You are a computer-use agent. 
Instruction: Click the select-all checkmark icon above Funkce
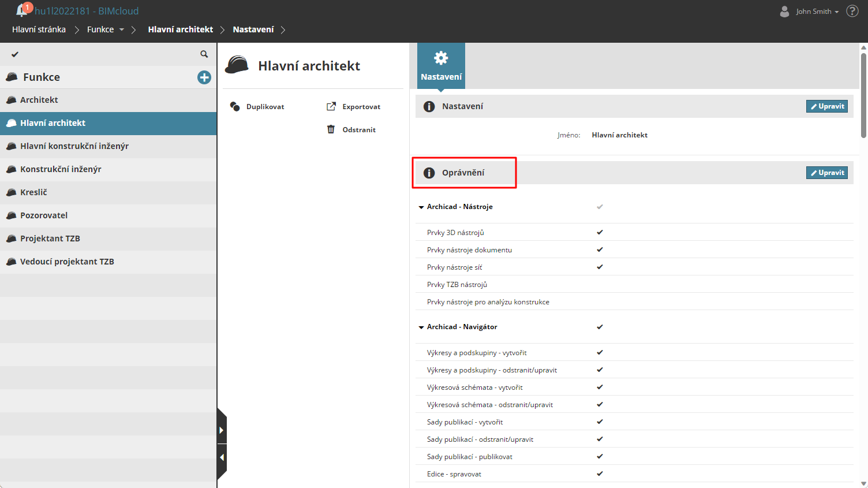[15, 54]
